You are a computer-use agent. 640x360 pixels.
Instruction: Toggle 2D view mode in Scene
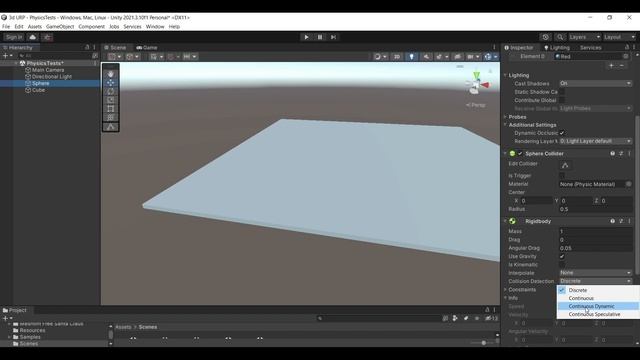click(x=397, y=57)
